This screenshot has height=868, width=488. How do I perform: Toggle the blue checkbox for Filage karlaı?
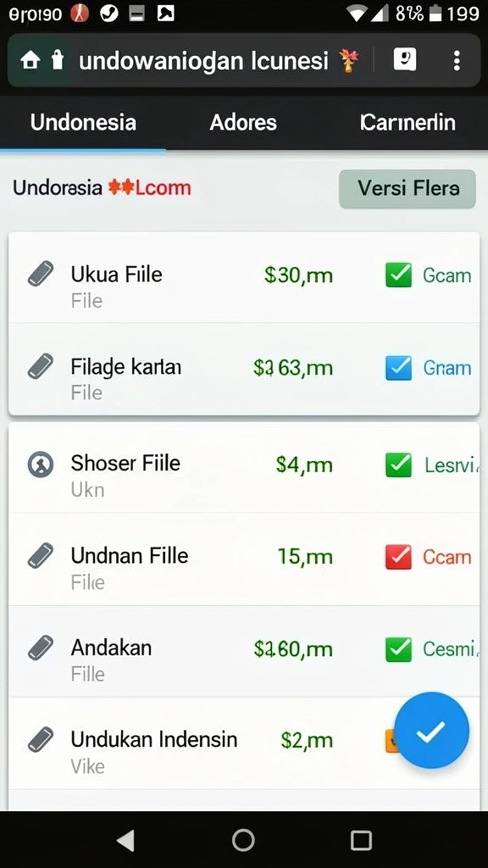[398, 368]
